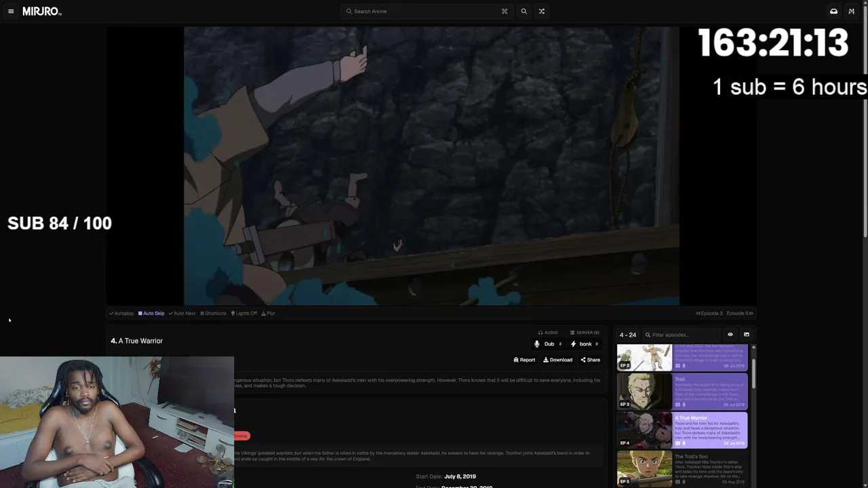Open the 4 - 24 episode range selector
The width and height of the screenshot is (868, 488).
tap(628, 335)
